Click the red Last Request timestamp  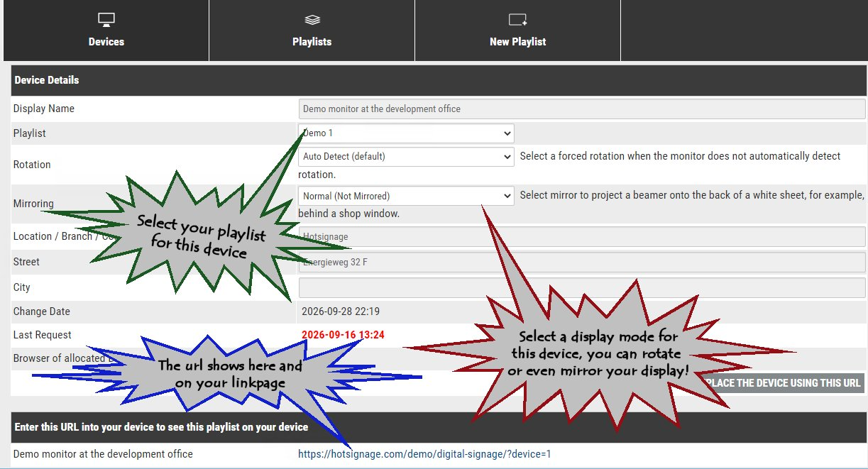[x=343, y=335]
